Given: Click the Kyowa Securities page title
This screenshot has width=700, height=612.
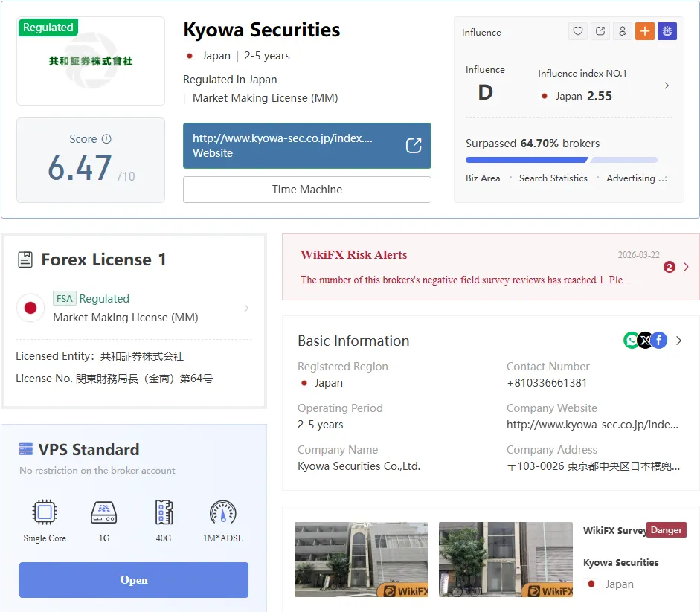Looking at the screenshot, I should (x=262, y=30).
